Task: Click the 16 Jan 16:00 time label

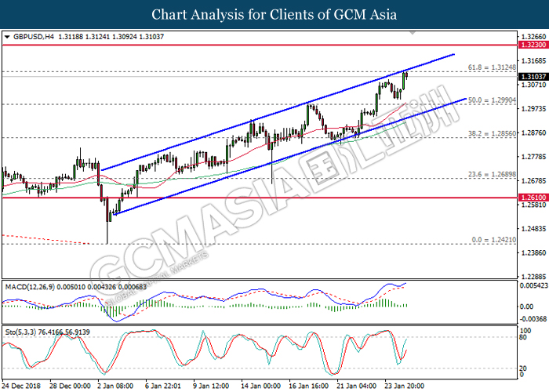Action: 308,386
